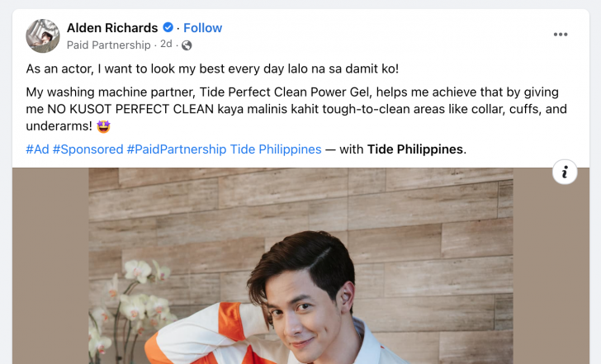Click the Tide Perfect Clean caption paragraph

pyautogui.click(x=296, y=109)
